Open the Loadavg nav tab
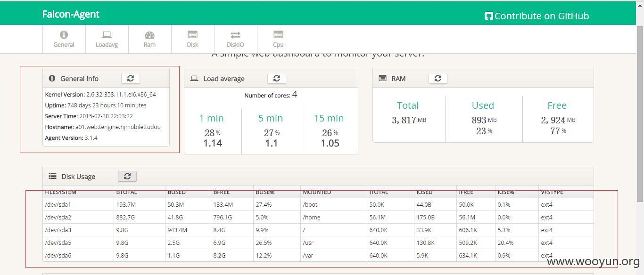 coord(107,39)
